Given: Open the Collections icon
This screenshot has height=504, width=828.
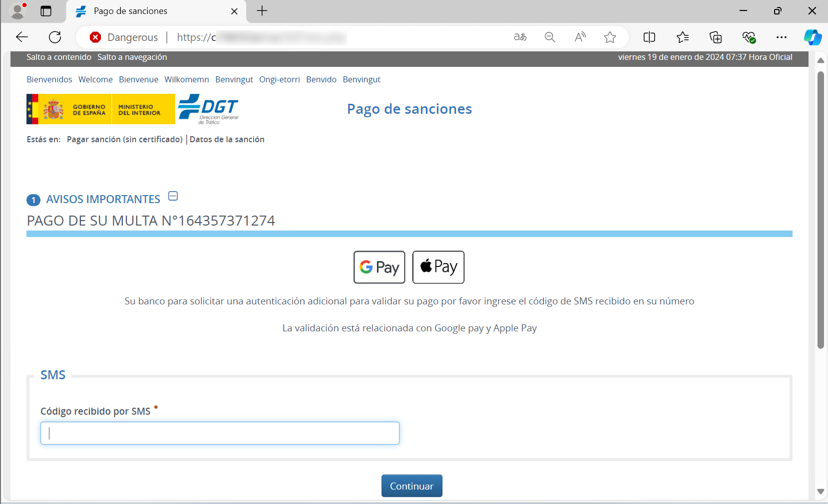Looking at the screenshot, I should [x=716, y=37].
